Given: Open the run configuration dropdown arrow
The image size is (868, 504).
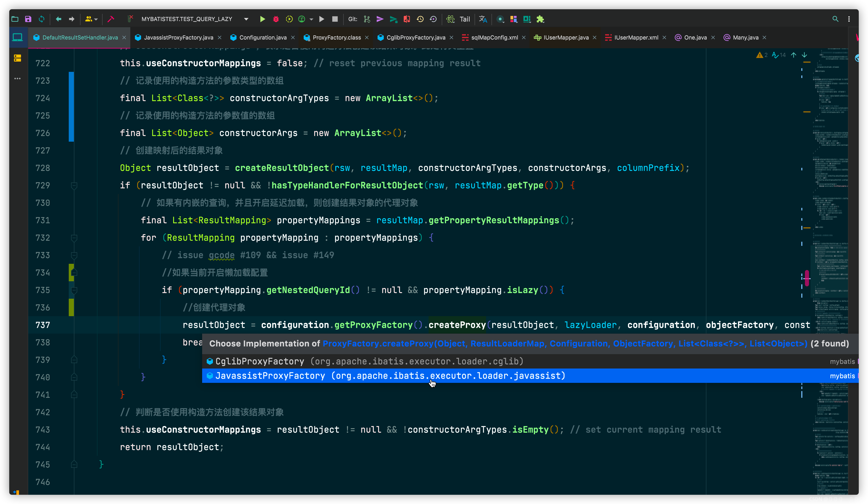Looking at the screenshot, I should pos(246,19).
